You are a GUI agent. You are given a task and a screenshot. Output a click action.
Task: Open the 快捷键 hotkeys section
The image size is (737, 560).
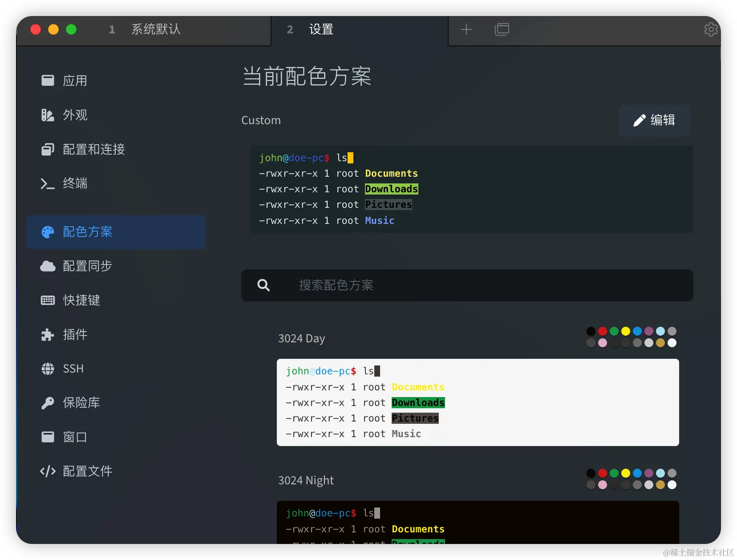[116, 300]
